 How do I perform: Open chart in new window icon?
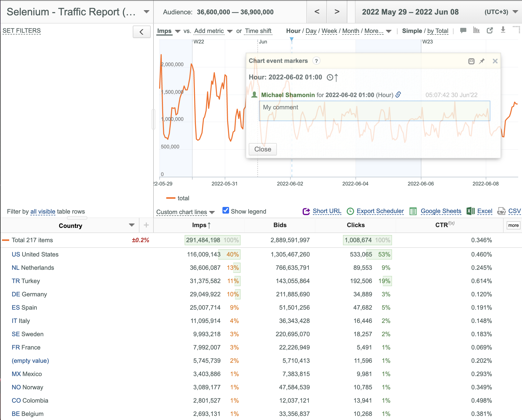click(x=490, y=30)
